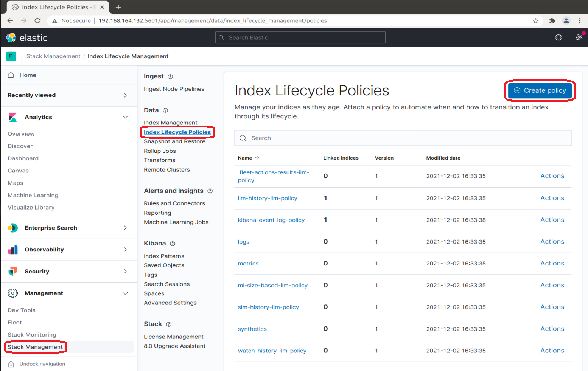Viewport: 588px width, 371px height.
Task: Expand the Observability navigation group
Action: tap(125, 250)
